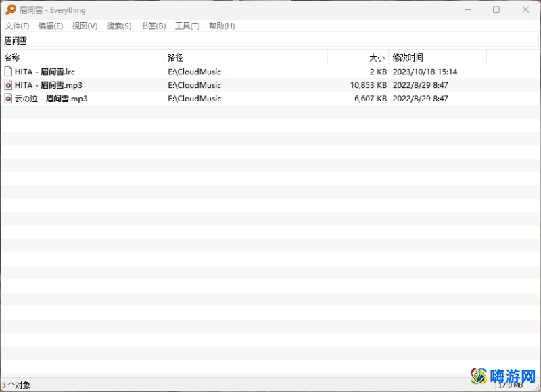Click the 2022/8/29 8:47 date of 云の泣 - 眉间雪.mp3

[x=420, y=99]
